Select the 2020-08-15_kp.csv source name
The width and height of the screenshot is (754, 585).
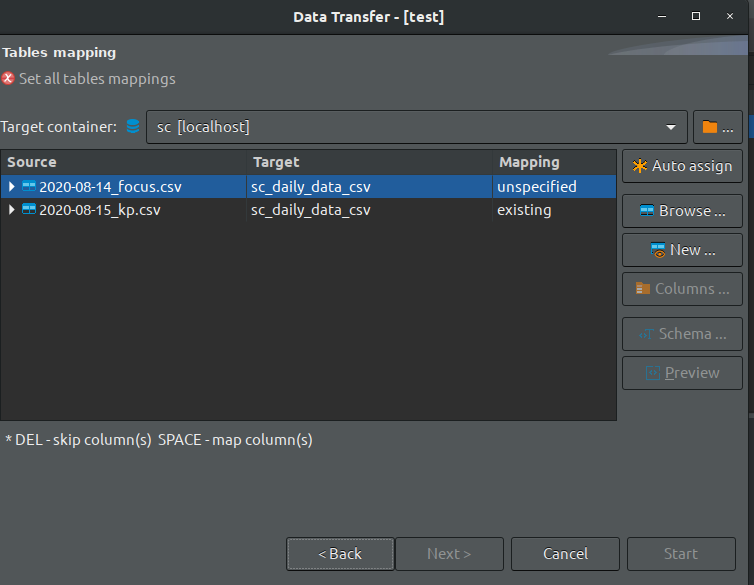point(100,210)
